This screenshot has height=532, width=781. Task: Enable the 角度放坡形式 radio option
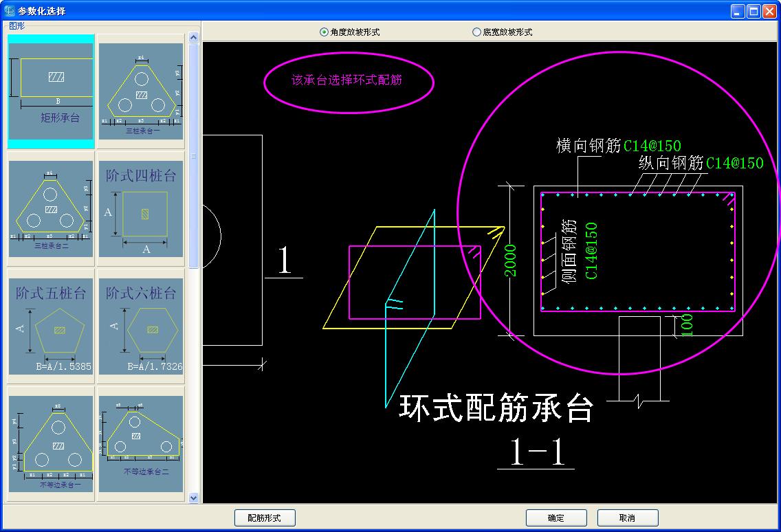pos(350,32)
